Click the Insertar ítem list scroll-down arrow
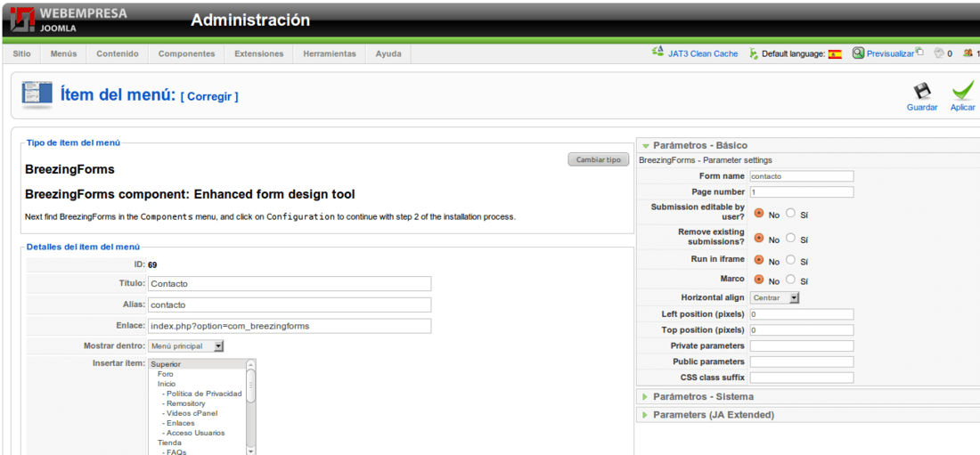This screenshot has width=980, height=455. [x=250, y=450]
